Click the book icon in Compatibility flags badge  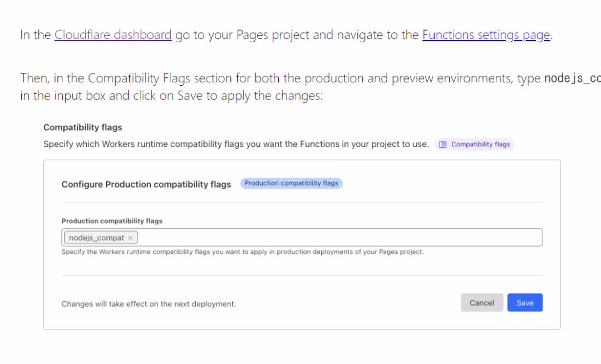pyautogui.click(x=443, y=145)
